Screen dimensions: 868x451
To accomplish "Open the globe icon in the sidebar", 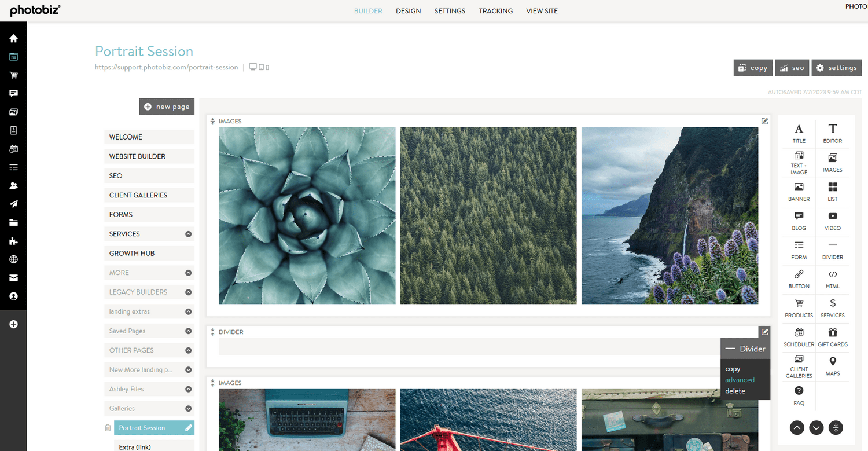I will click(x=13, y=259).
